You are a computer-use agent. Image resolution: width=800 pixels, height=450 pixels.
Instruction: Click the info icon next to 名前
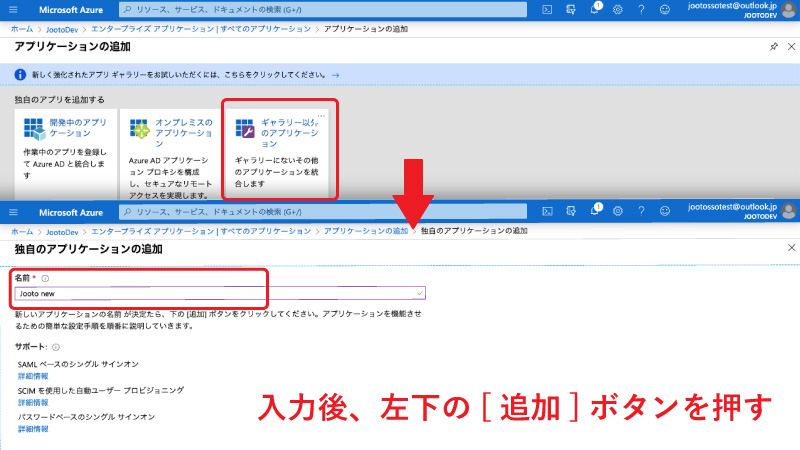click(45, 279)
